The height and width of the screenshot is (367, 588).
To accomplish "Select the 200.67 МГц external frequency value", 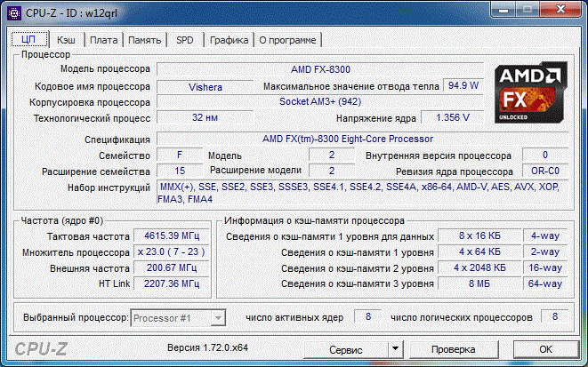I will tap(172, 267).
